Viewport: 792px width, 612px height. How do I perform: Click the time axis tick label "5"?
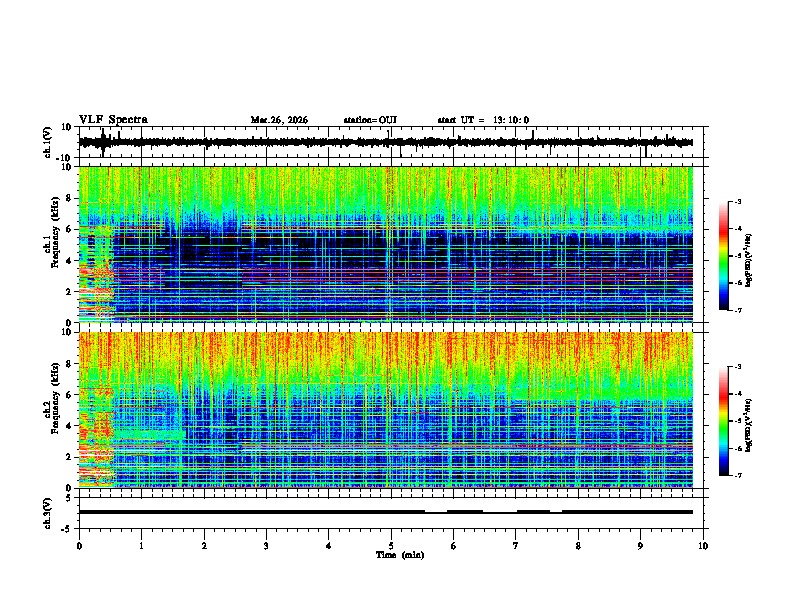391,546
